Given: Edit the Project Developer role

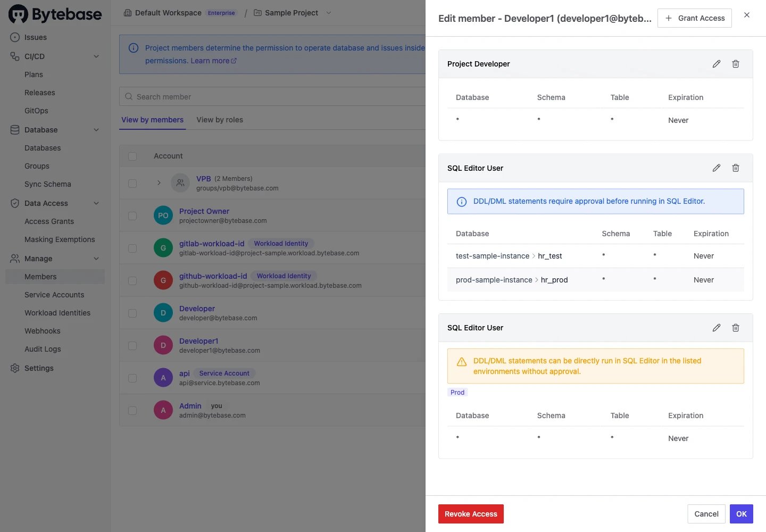Looking at the screenshot, I should click(x=717, y=64).
